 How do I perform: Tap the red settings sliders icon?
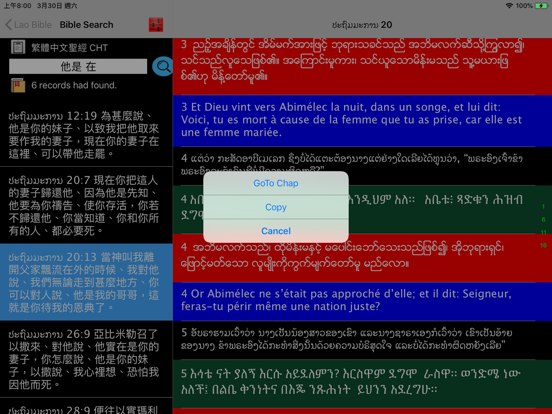[156, 25]
